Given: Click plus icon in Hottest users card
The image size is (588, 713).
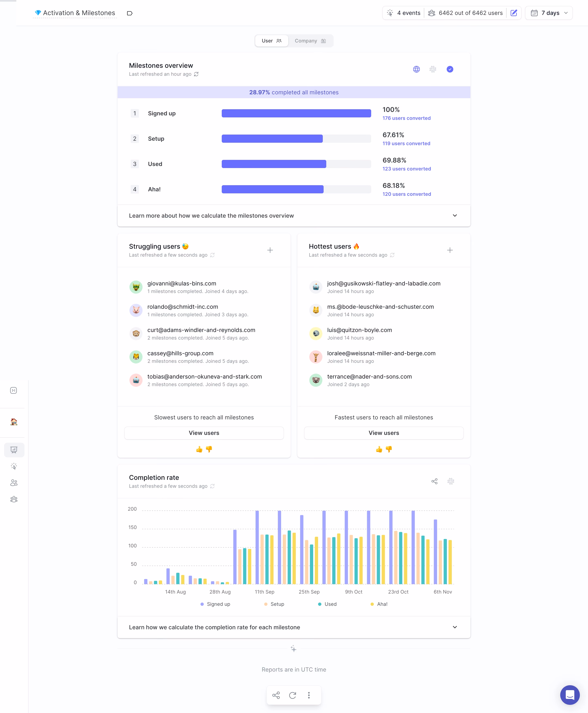Looking at the screenshot, I should tap(449, 250).
